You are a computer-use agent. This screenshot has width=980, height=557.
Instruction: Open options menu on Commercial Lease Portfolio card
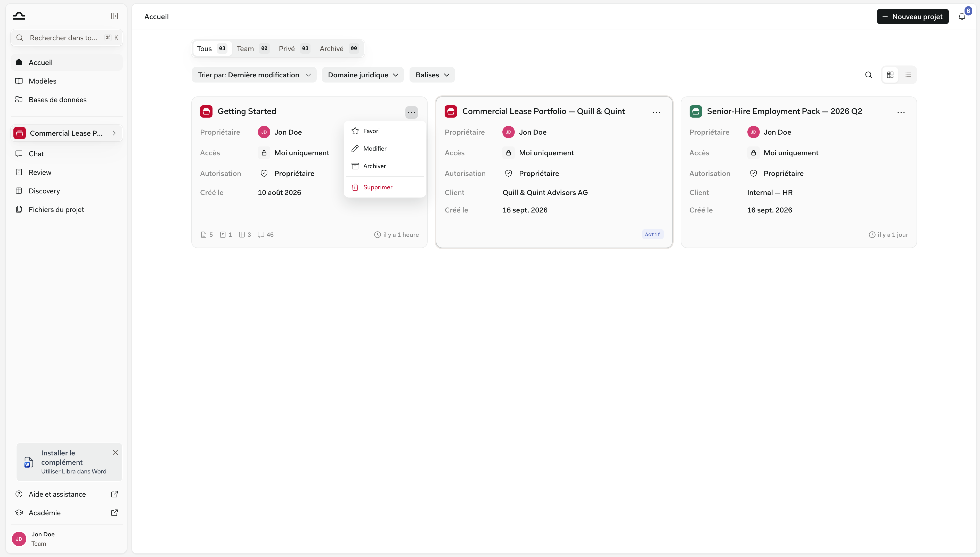coord(656,112)
